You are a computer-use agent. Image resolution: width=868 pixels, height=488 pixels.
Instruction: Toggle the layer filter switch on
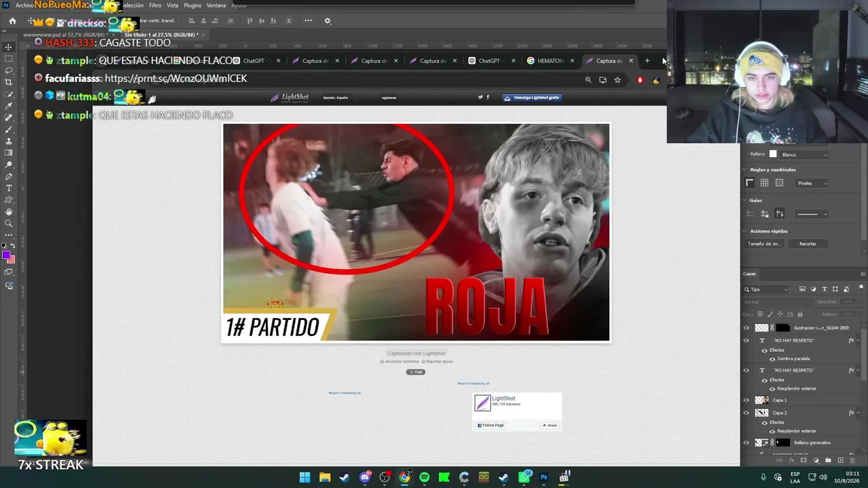point(863,289)
